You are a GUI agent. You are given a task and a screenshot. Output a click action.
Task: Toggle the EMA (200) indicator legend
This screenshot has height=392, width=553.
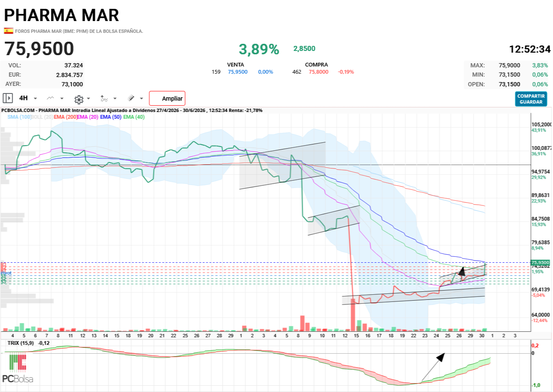[65, 117]
